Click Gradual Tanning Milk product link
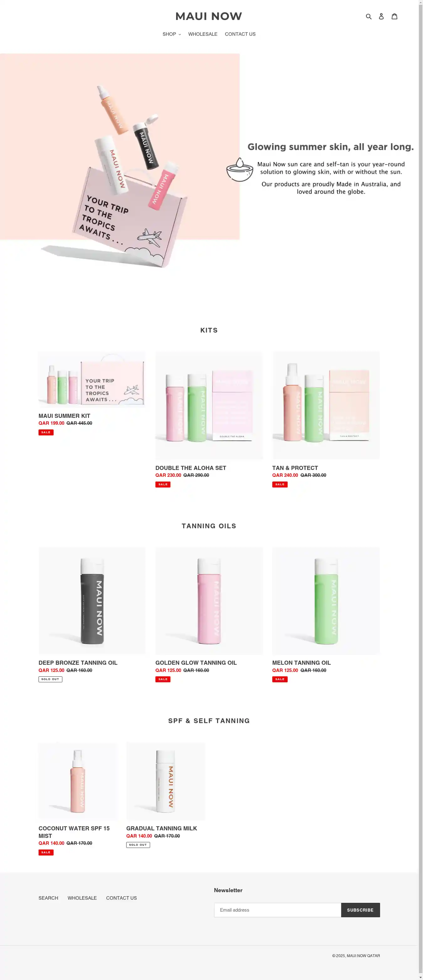 point(161,828)
